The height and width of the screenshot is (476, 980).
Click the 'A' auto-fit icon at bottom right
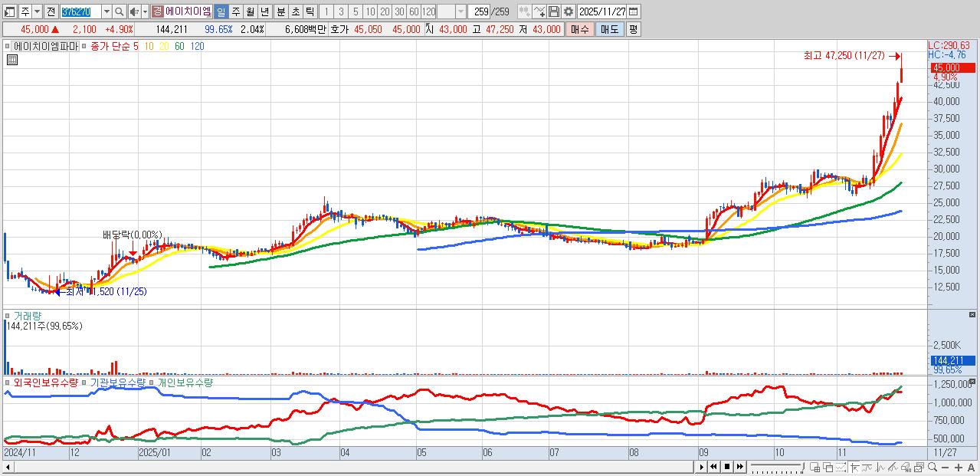tap(972, 468)
